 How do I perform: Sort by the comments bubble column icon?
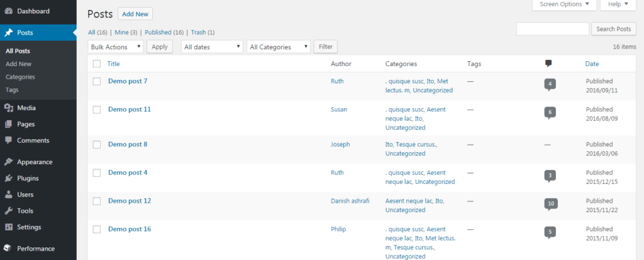[x=548, y=64]
